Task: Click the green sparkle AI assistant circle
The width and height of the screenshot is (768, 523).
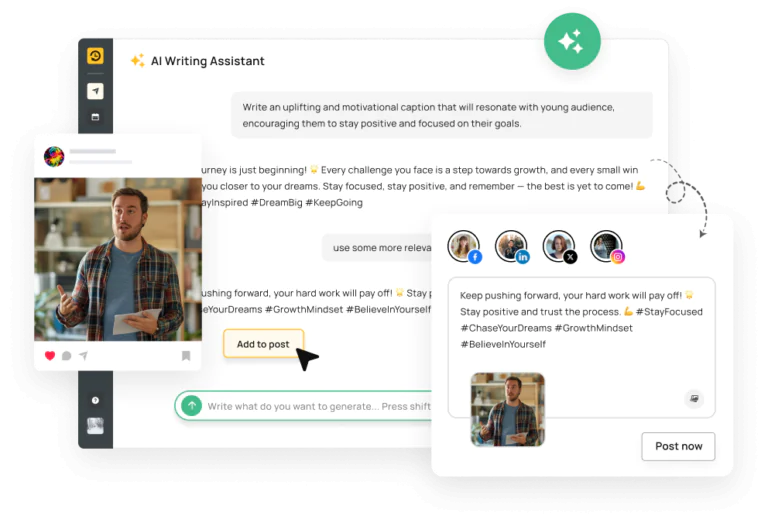Action: point(572,42)
